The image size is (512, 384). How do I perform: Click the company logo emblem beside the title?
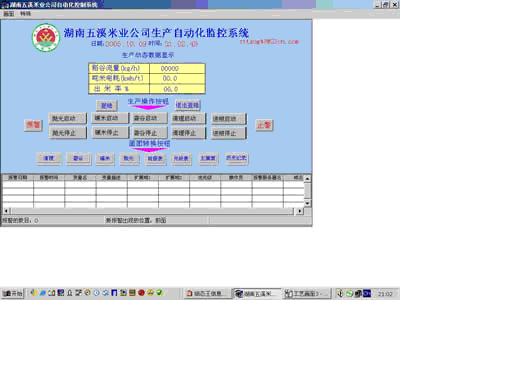pos(46,38)
